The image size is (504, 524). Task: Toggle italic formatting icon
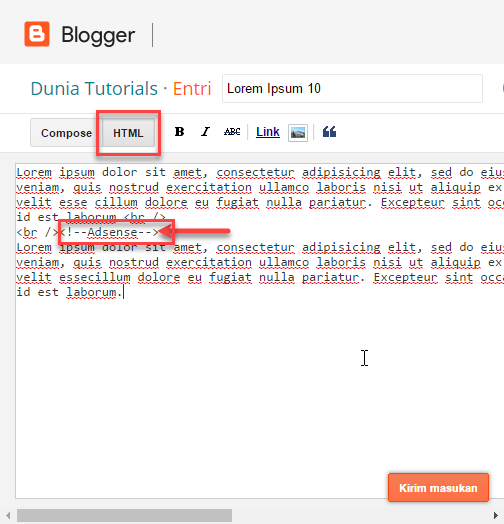(x=205, y=132)
